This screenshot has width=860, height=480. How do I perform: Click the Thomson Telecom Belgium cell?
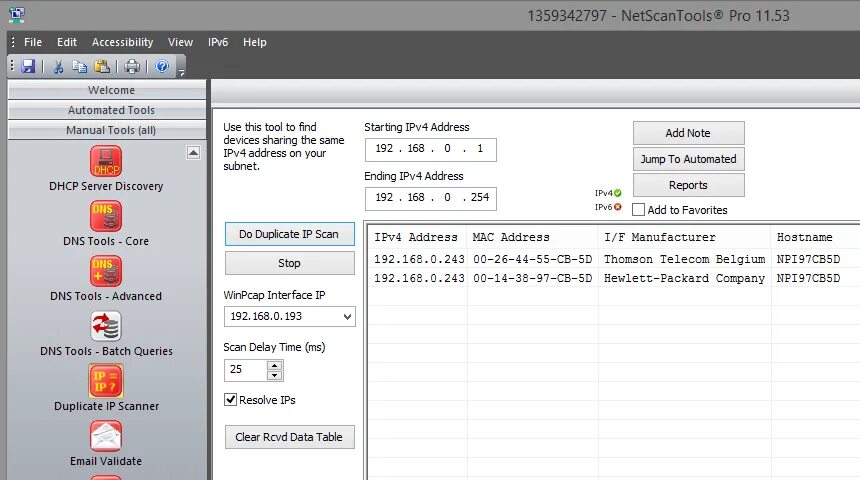pos(684,259)
